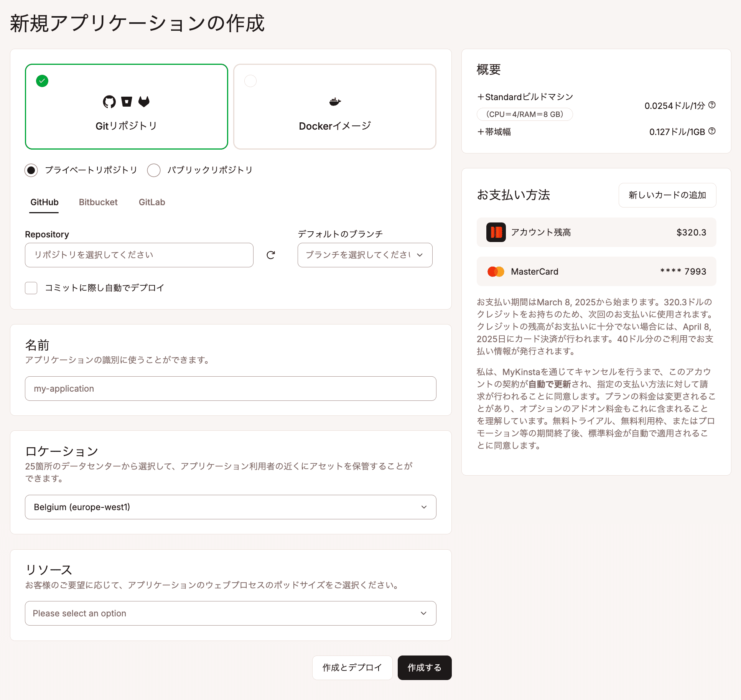This screenshot has width=741, height=700.
Task: Click chevron arrow of the リソース selector
Action: tap(424, 613)
